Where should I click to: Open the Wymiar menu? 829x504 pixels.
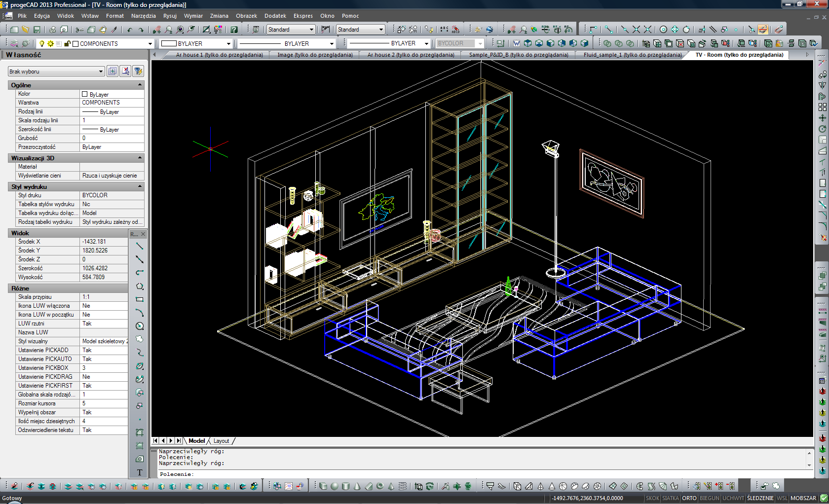click(193, 16)
